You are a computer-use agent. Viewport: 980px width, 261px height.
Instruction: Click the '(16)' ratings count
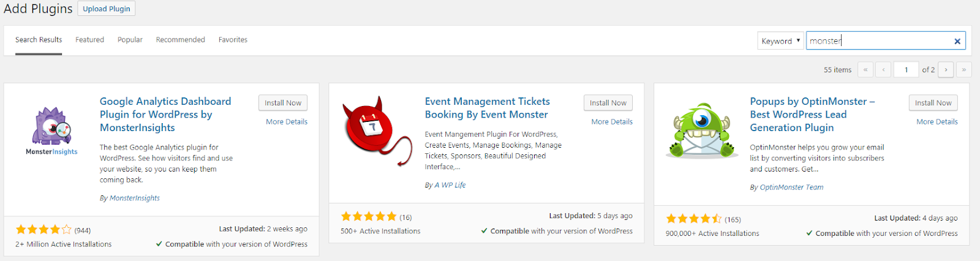(405, 217)
